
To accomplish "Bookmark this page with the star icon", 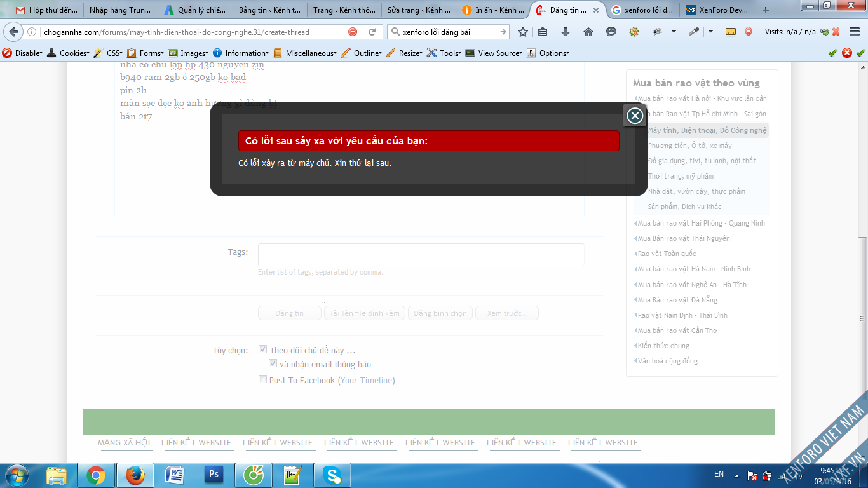I will pyautogui.click(x=522, y=32).
